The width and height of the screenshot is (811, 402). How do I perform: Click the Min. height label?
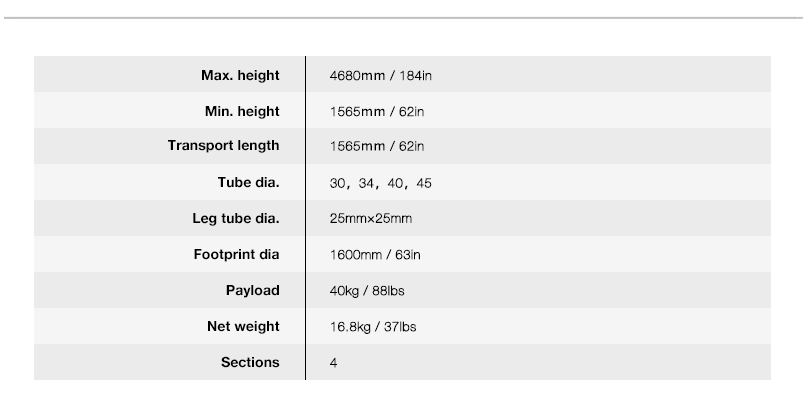[x=242, y=111]
